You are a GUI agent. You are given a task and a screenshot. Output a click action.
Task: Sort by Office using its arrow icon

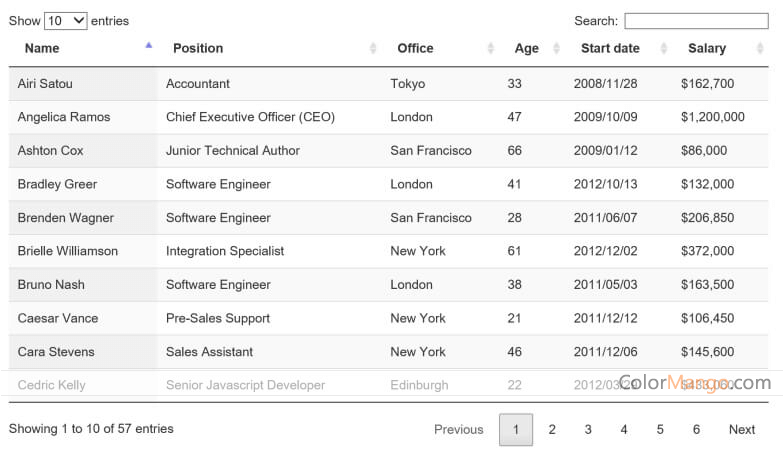(490, 48)
